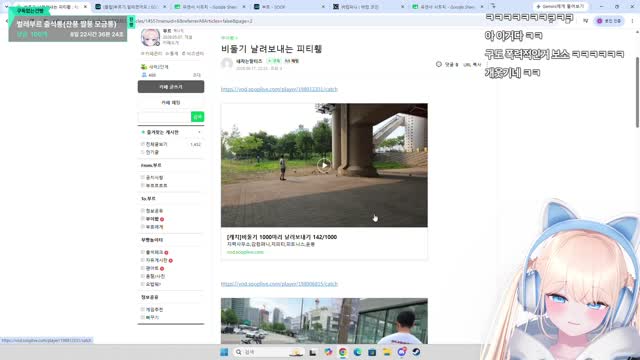Open the 출석체크 board

(x=154, y=253)
